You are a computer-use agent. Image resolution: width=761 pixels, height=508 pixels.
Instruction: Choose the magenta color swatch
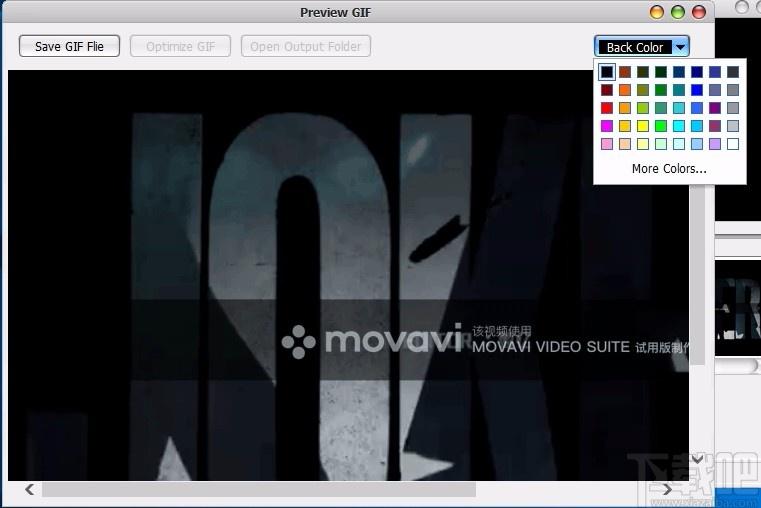click(x=607, y=126)
